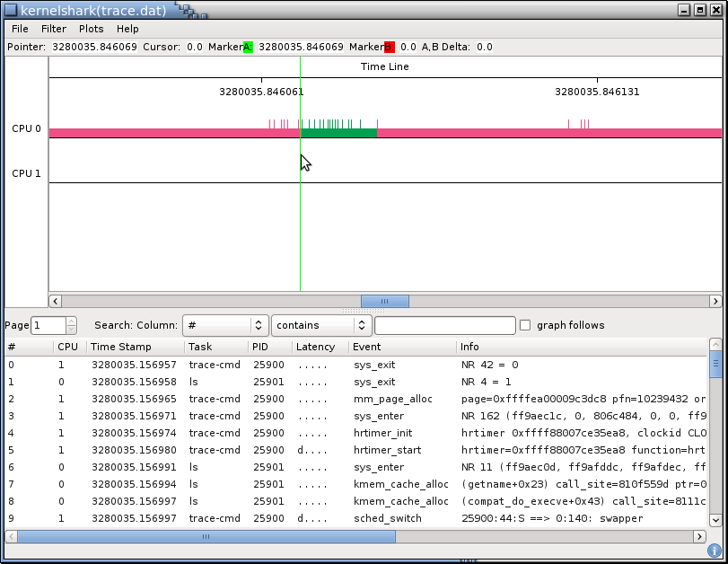Click the event list scroll up arrow

click(715, 344)
